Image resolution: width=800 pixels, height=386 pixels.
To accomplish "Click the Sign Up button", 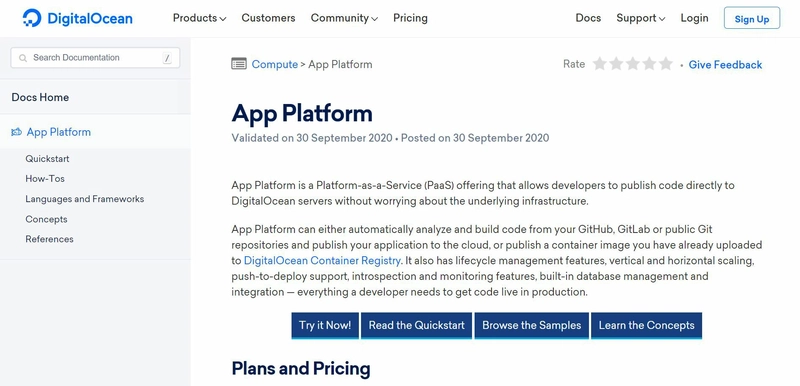I will [752, 18].
